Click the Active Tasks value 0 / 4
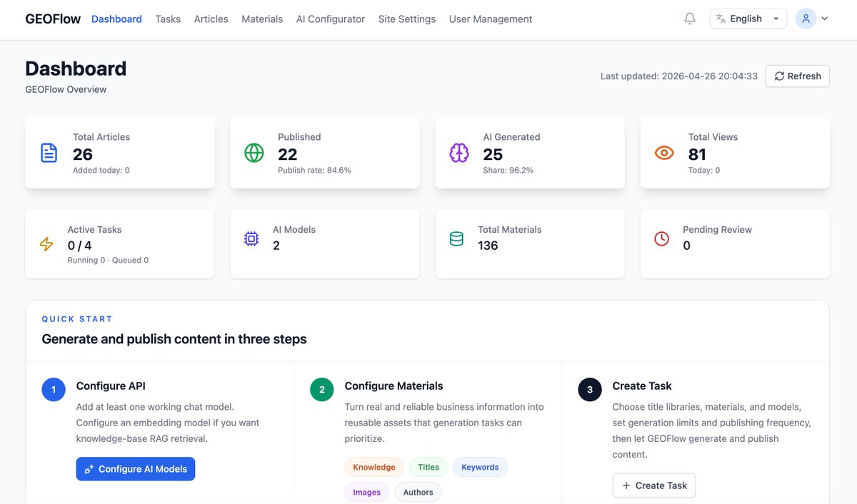The image size is (857, 504). click(80, 246)
